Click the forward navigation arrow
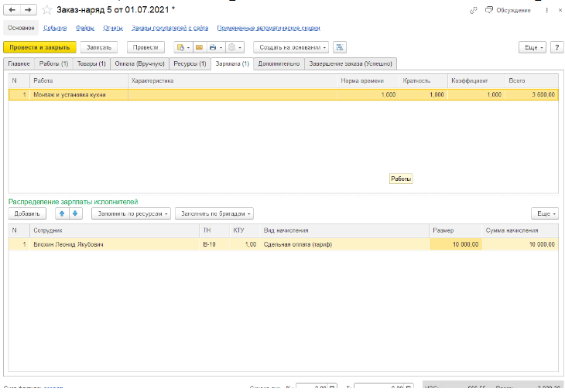 pyautogui.click(x=29, y=10)
